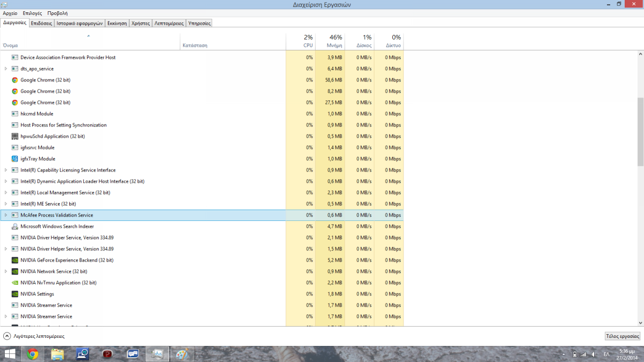
Task: Click the McAfee Process Validation Service icon
Action: pos(15,215)
